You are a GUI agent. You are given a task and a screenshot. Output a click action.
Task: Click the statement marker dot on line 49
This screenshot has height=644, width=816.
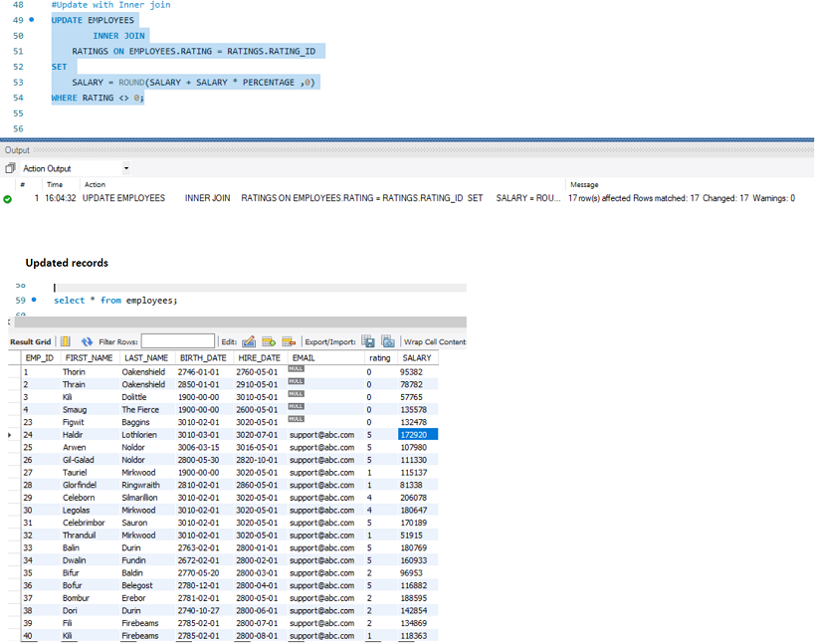pyautogui.click(x=32, y=20)
